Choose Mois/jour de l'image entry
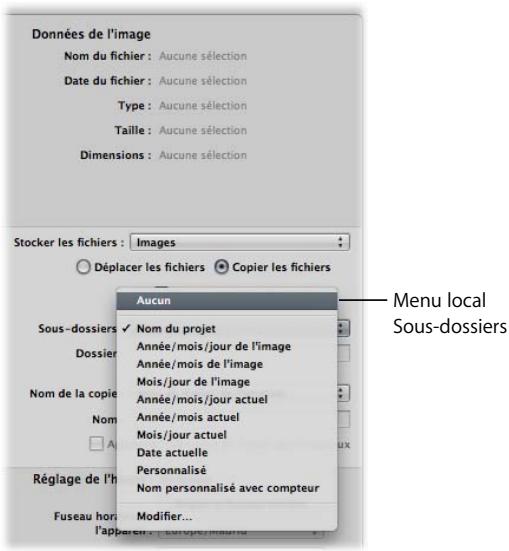 tap(227, 382)
